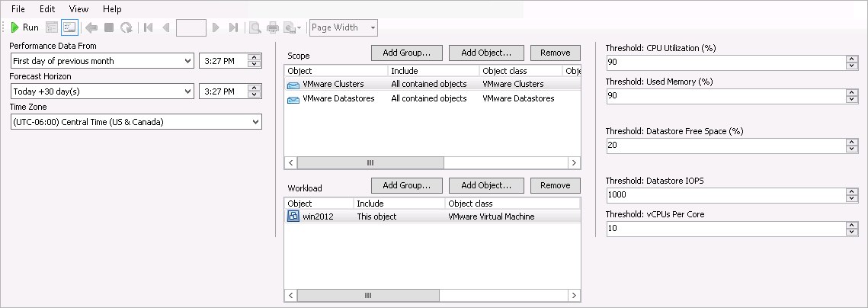Click the vCPUs Per Core threshold field

725,229
